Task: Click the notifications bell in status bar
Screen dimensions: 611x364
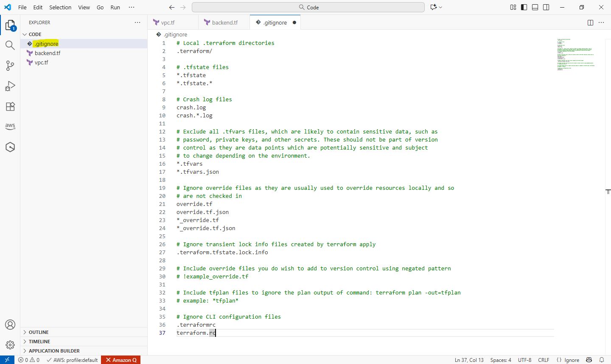Action: (x=602, y=360)
